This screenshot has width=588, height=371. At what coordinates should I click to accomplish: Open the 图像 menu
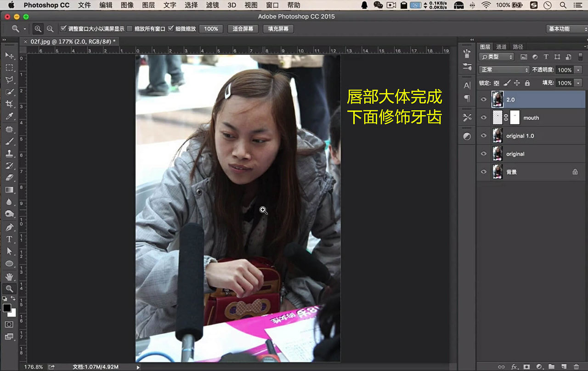click(x=127, y=5)
